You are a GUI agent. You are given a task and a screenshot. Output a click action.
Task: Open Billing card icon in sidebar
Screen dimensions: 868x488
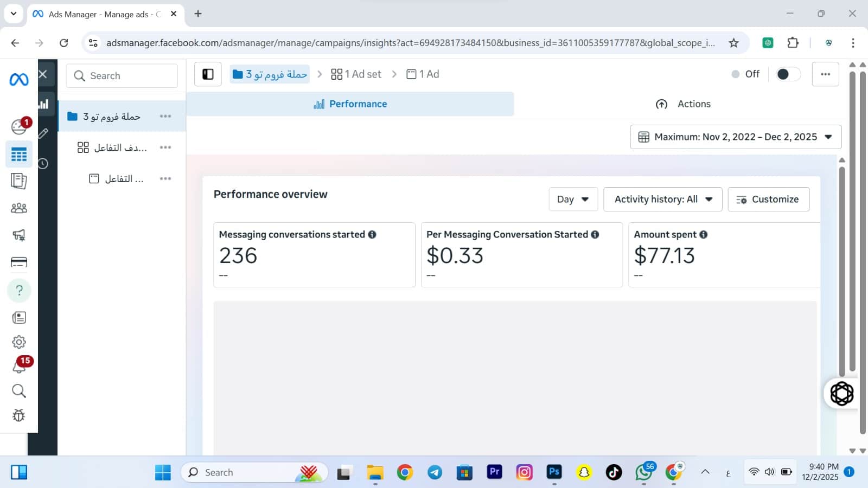[x=19, y=262]
